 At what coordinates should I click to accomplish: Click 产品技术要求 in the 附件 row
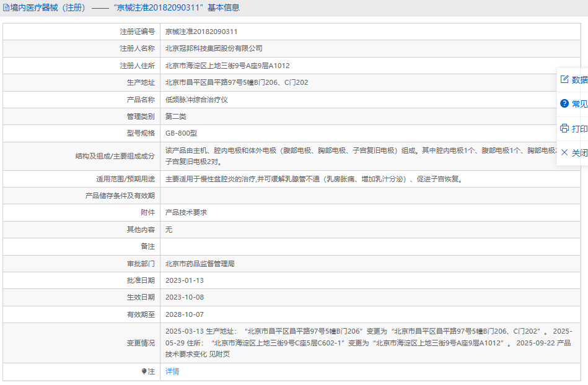[186, 212]
